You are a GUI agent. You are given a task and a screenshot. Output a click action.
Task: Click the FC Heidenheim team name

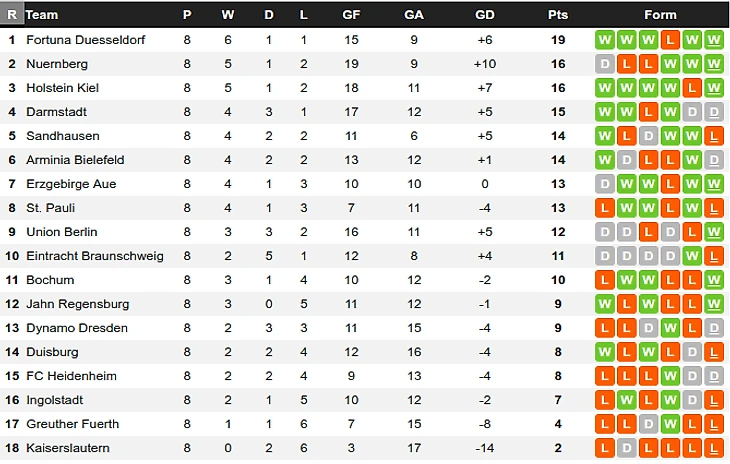point(71,376)
